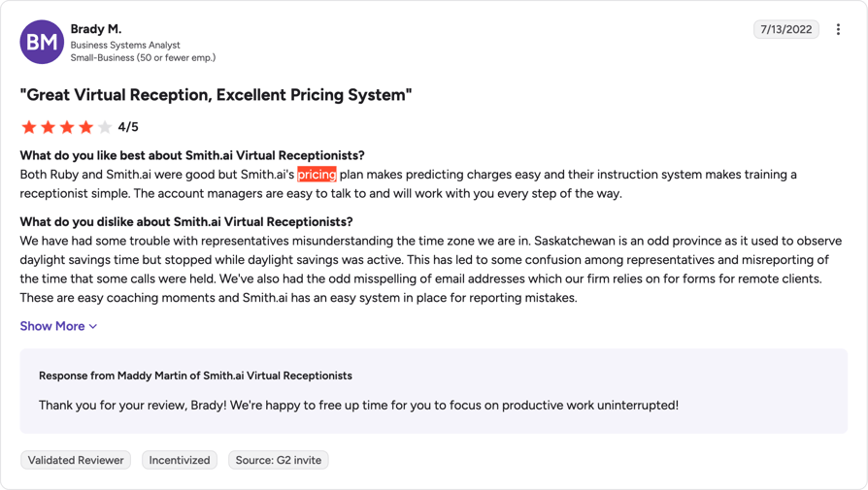The height and width of the screenshot is (490, 868).
Task: Click the review title Great Virtual Reception
Action: [216, 94]
